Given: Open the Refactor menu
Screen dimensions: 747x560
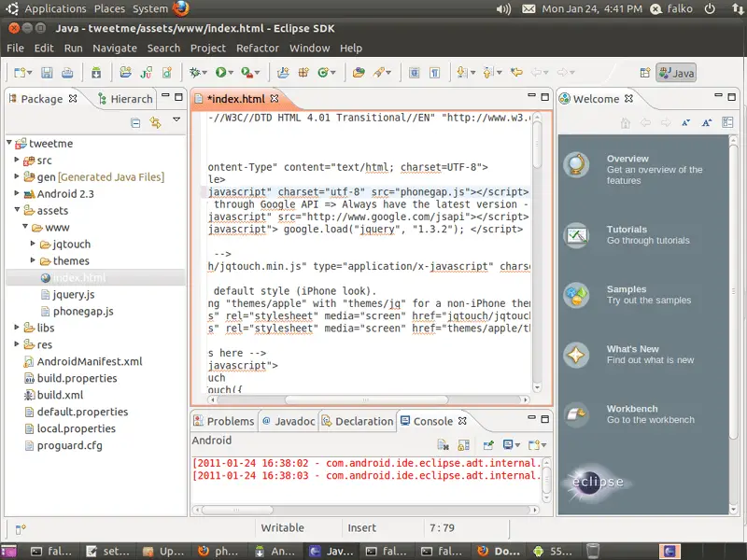Looking at the screenshot, I should [258, 49].
